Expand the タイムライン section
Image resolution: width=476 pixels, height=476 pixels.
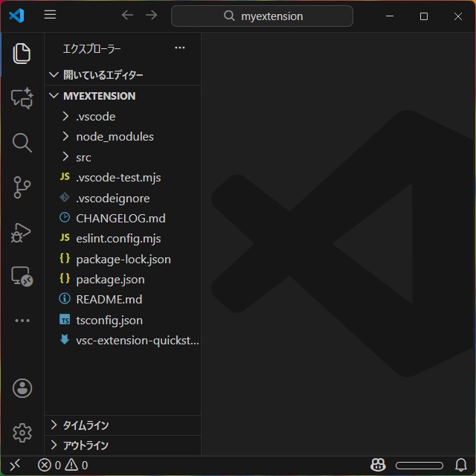coord(85,425)
